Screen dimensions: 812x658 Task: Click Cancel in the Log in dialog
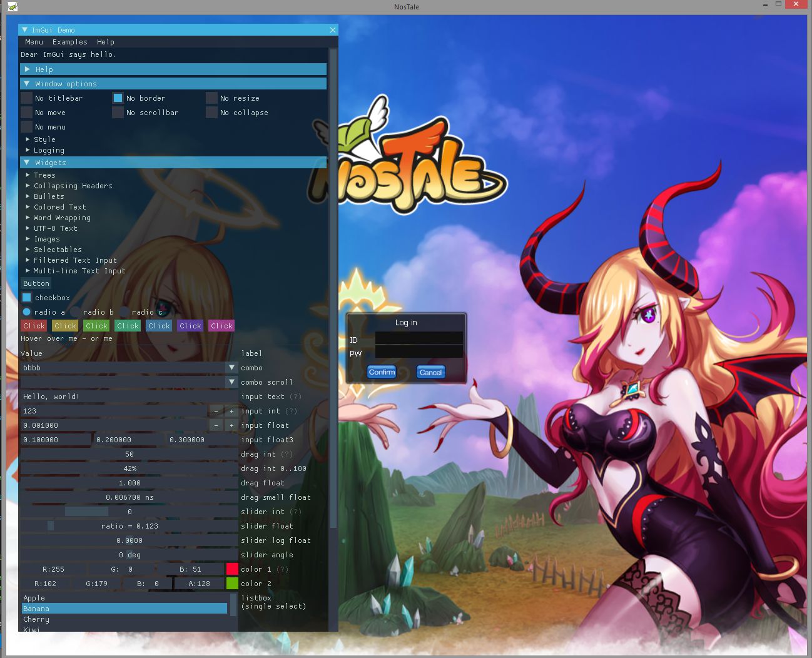(x=430, y=372)
